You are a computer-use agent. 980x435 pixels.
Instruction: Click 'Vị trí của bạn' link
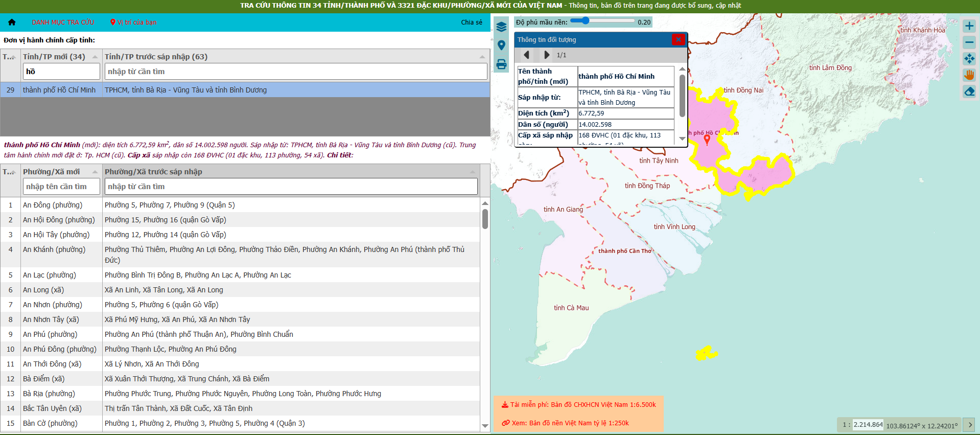click(x=133, y=22)
